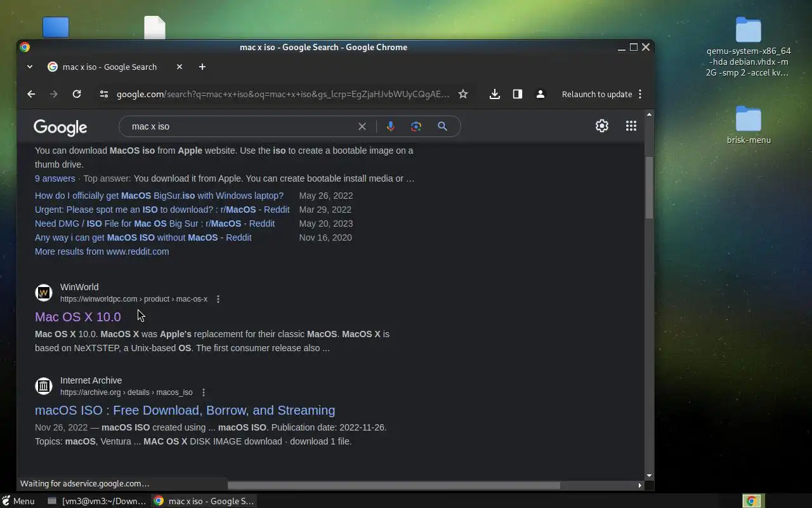Open a new tab with plus button
Viewport: 812px width, 508px height.
[x=202, y=67]
